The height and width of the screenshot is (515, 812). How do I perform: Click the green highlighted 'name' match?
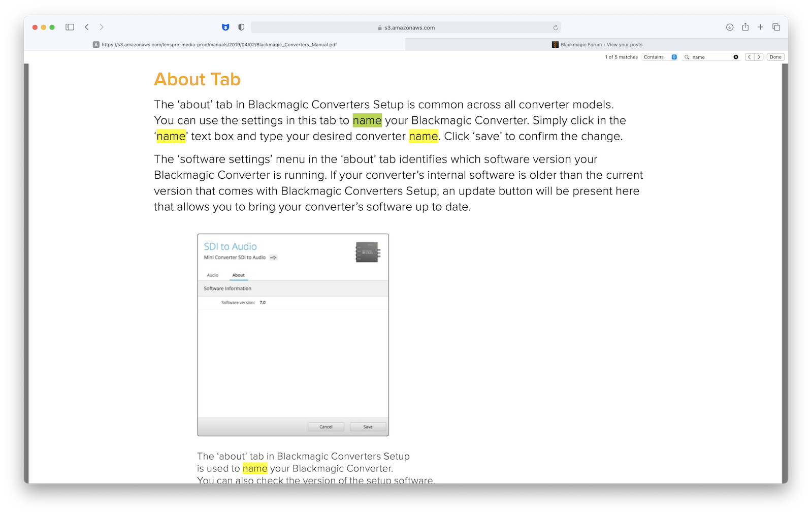367,120
